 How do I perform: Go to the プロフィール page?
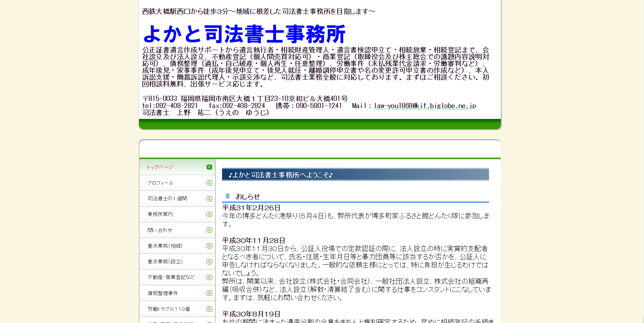point(160,183)
